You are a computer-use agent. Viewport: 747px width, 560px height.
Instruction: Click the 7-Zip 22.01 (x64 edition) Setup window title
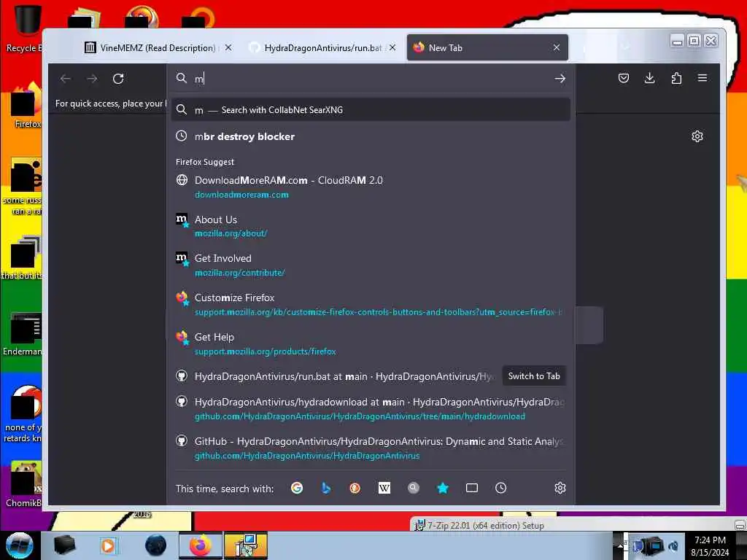(x=485, y=526)
